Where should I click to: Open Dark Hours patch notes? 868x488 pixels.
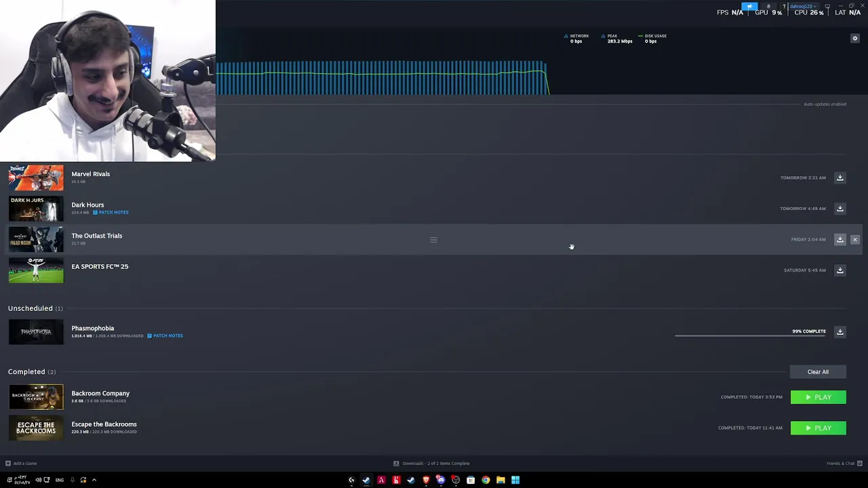(x=111, y=213)
